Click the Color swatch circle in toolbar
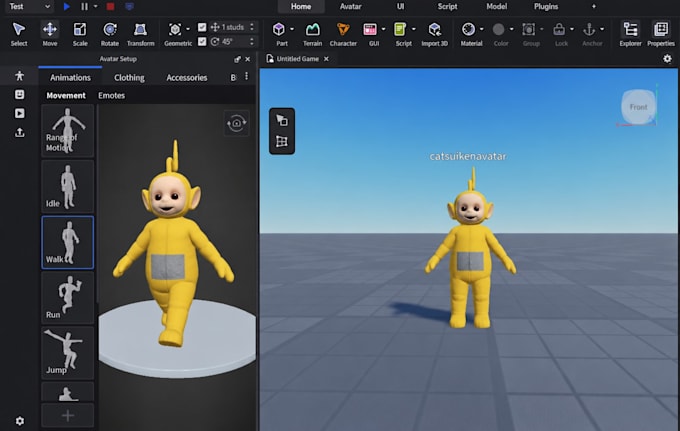 point(498,29)
